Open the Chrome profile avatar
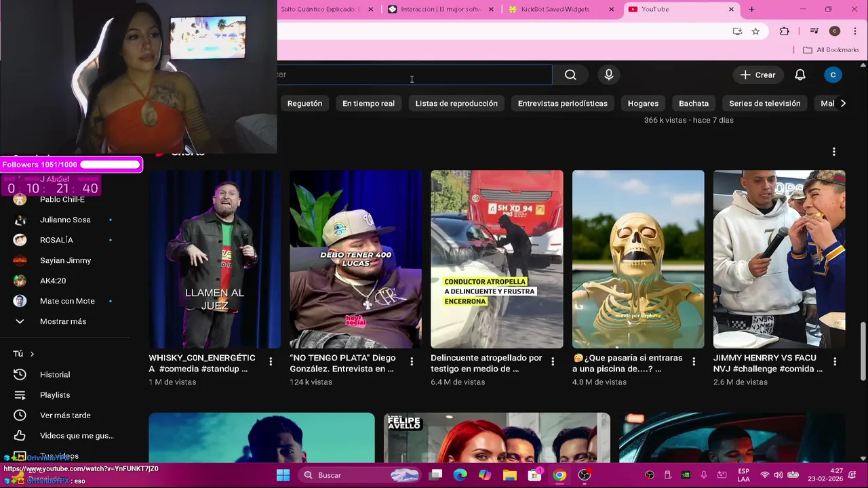 click(835, 31)
